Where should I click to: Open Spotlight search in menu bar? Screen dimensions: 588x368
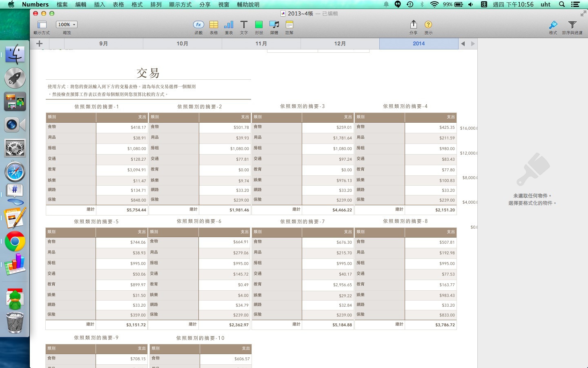[562, 4]
